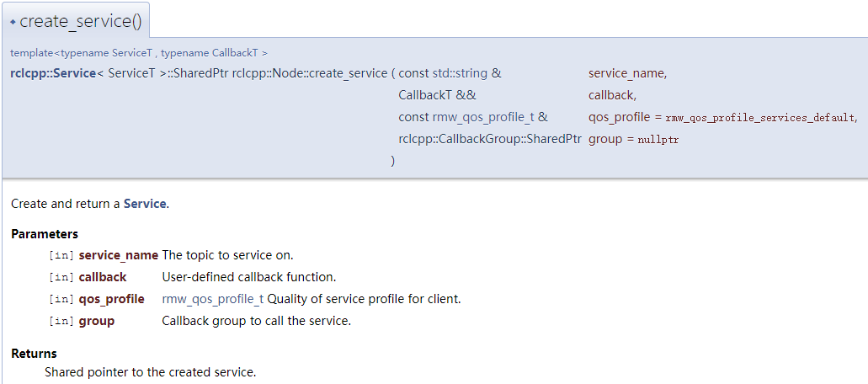Select the create_service() title tab
Viewport: 868px width, 384px height.
coord(80,21)
